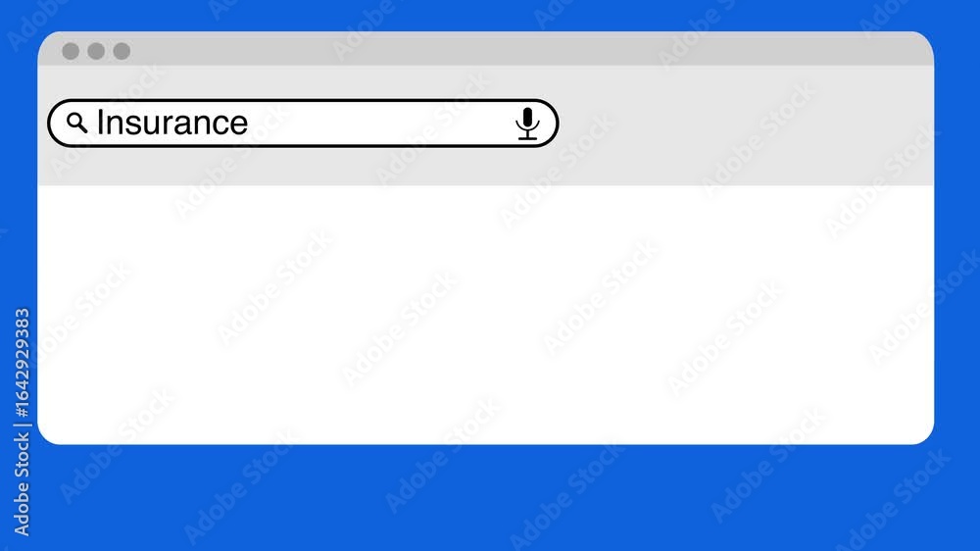Click the dark gray window title bar

486,49
